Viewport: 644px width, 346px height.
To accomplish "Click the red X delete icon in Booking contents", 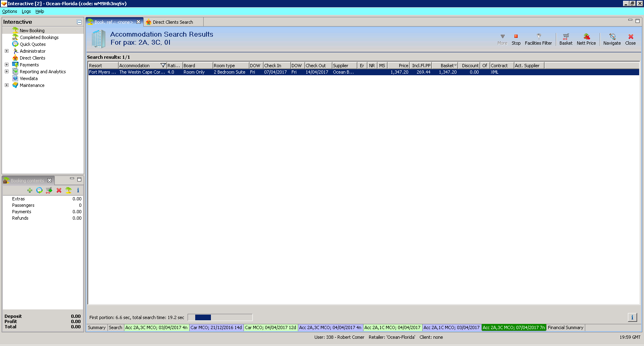I will click(59, 190).
